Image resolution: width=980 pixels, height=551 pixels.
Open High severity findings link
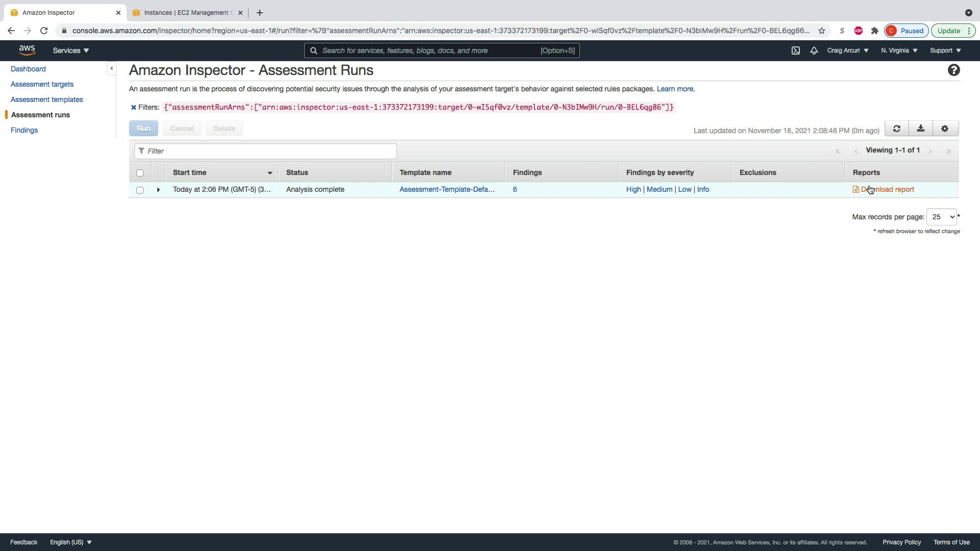point(633,189)
